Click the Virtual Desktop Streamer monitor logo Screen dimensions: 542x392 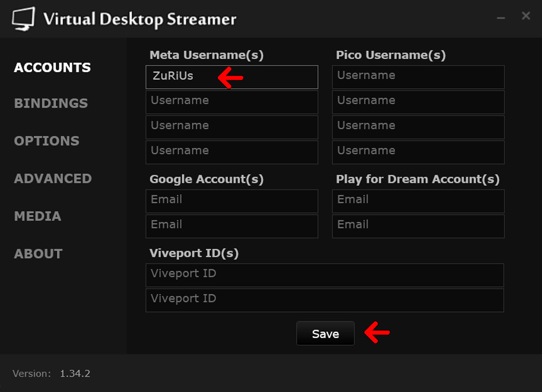tap(23, 19)
